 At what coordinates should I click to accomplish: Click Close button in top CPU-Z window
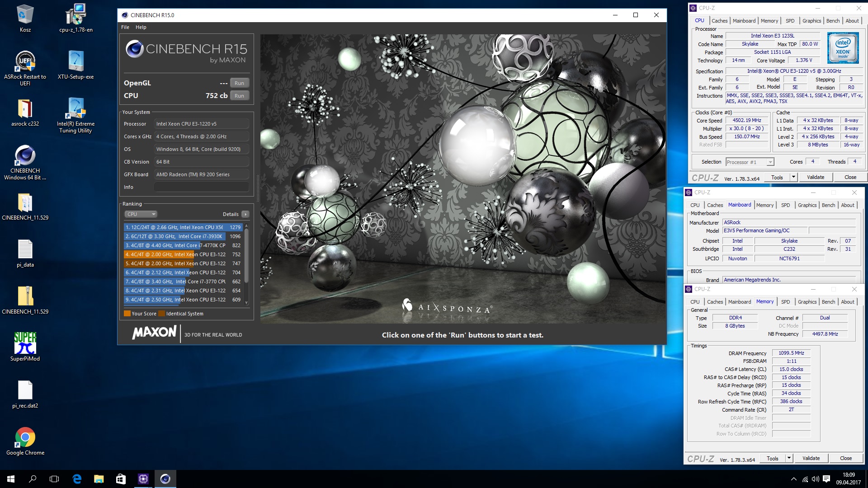coord(850,177)
